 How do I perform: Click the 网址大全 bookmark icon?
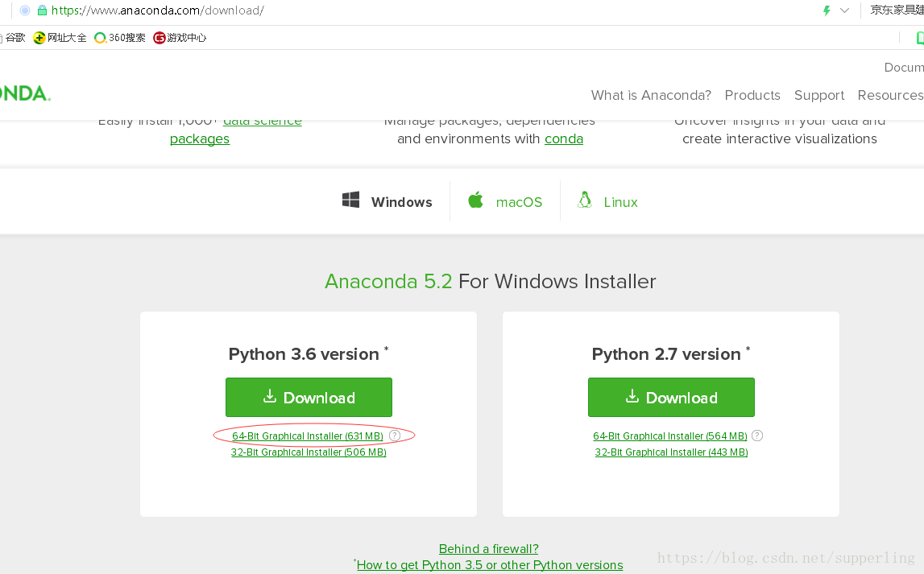[x=39, y=38]
